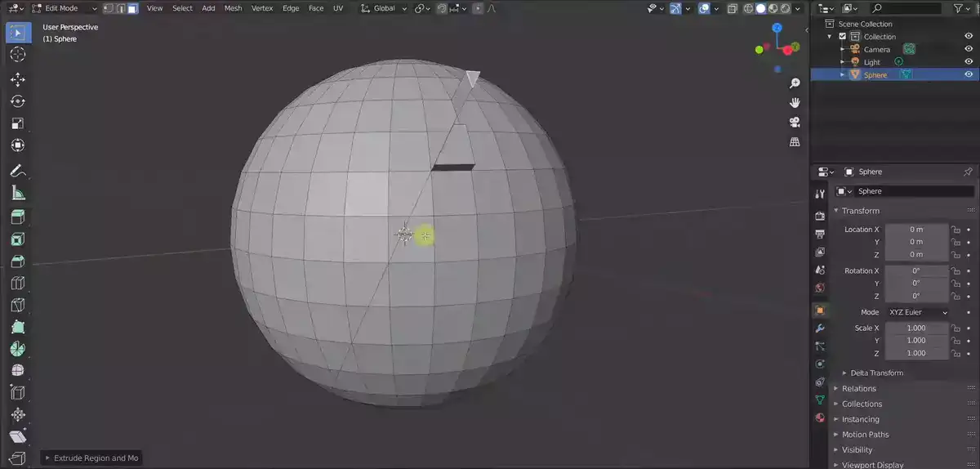Open the Edit Mode dropdown
The height and width of the screenshot is (469, 980).
pos(65,8)
